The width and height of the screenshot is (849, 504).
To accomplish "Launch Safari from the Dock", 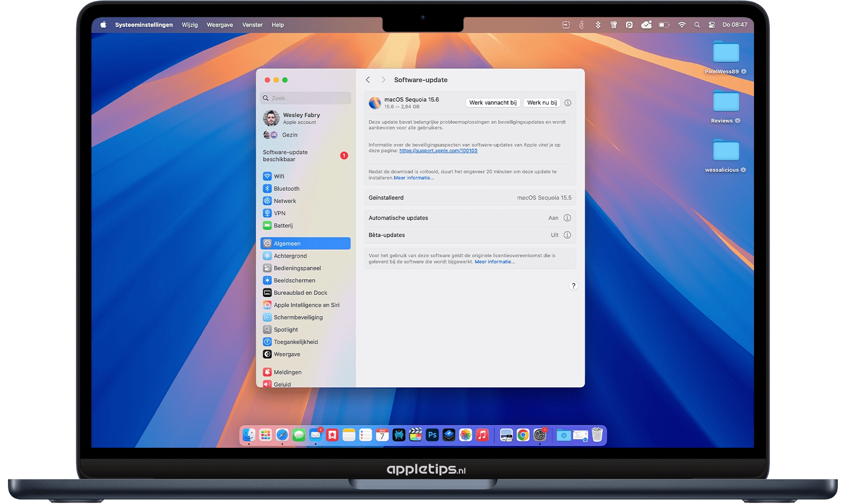I will coord(282,435).
